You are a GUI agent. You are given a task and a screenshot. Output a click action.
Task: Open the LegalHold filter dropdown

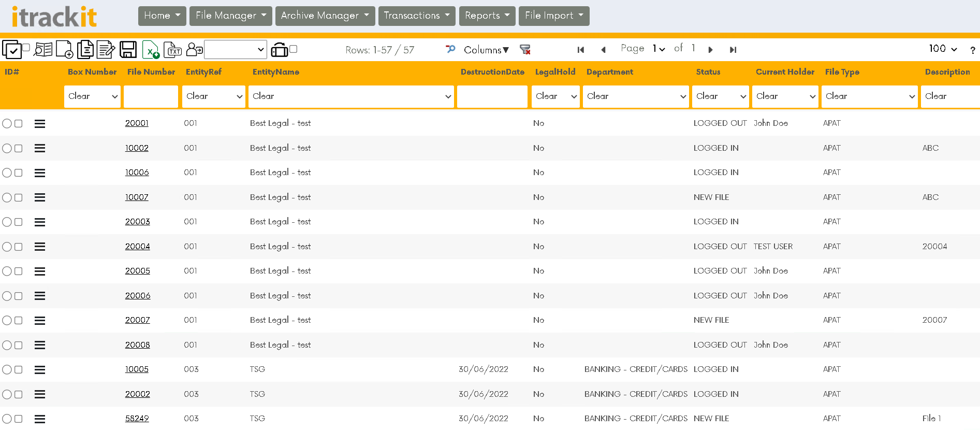[x=555, y=96]
